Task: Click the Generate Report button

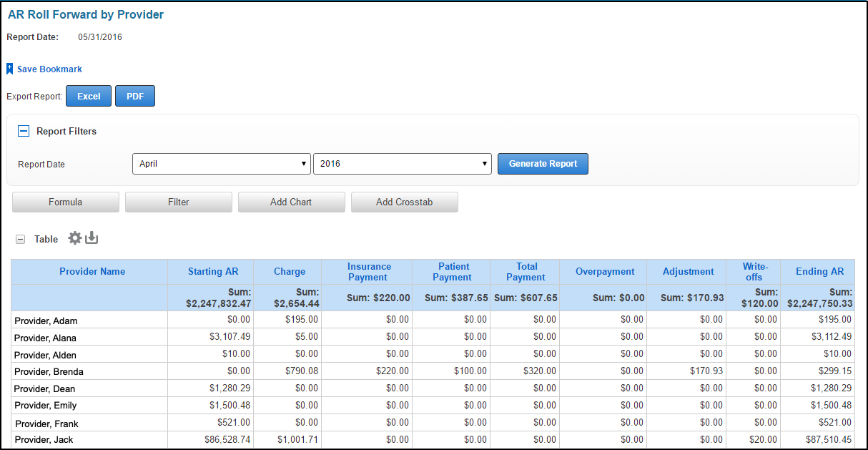Action: (x=543, y=164)
